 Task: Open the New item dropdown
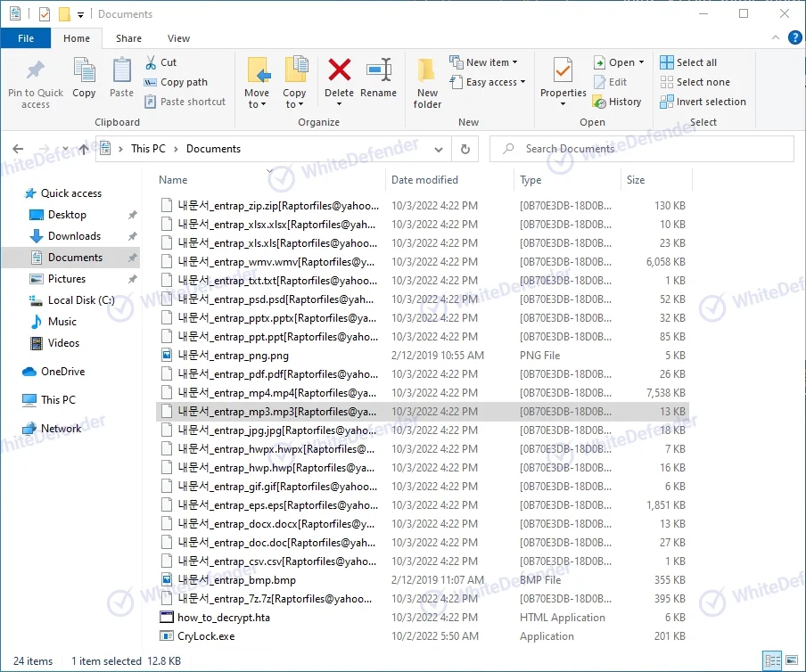pyautogui.click(x=485, y=62)
